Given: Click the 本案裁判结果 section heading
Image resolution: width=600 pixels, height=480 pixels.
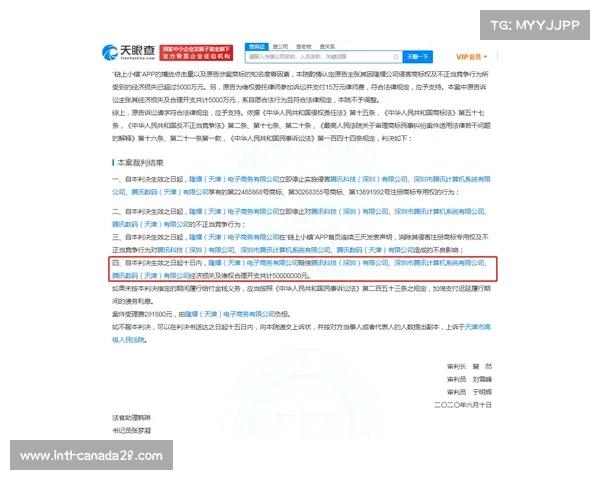Looking at the screenshot, I should 140,163.
